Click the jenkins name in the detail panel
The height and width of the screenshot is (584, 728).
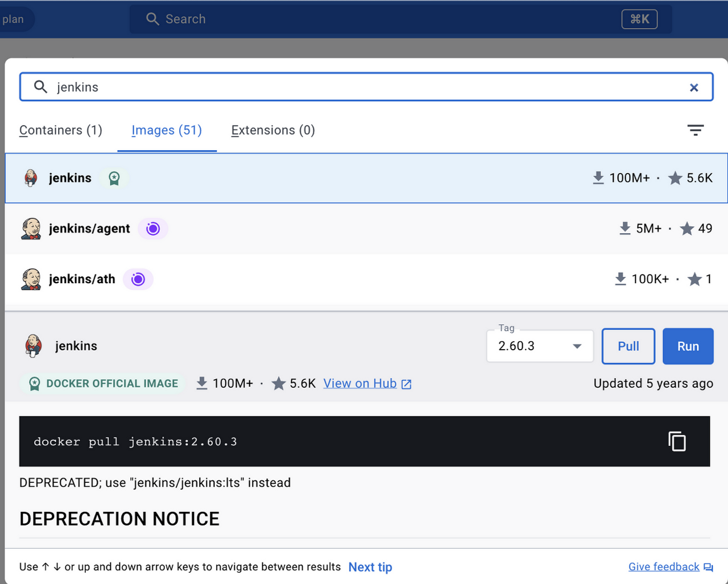pyautogui.click(x=76, y=346)
